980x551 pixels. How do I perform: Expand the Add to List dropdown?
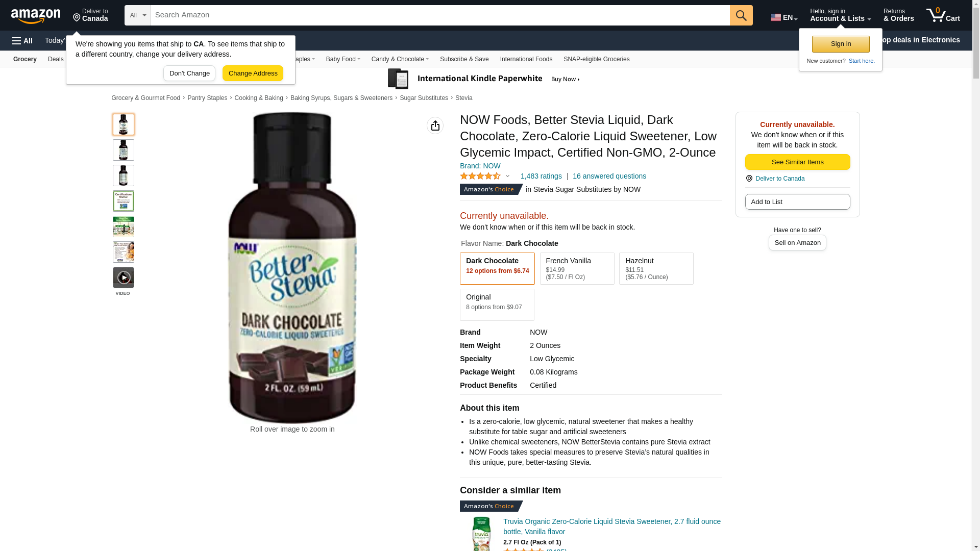click(x=797, y=202)
